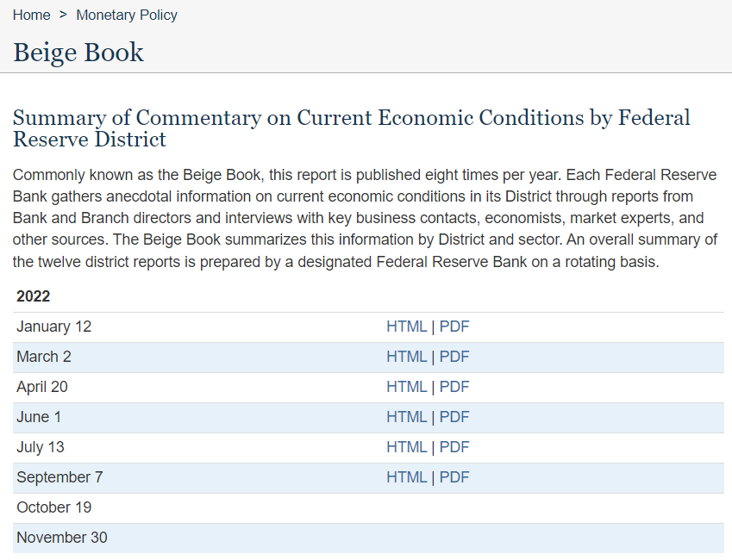The image size is (732, 560).
Task: Download July 13 PDF report
Action: point(454,447)
